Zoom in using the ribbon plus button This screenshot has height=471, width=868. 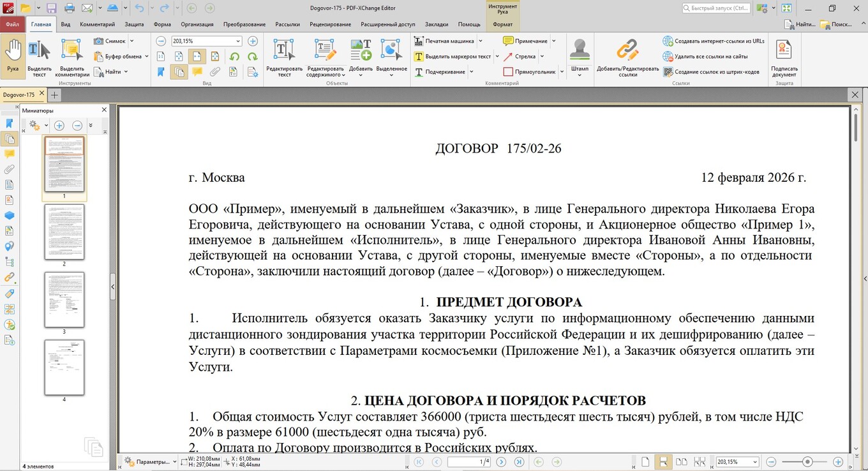coord(253,41)
